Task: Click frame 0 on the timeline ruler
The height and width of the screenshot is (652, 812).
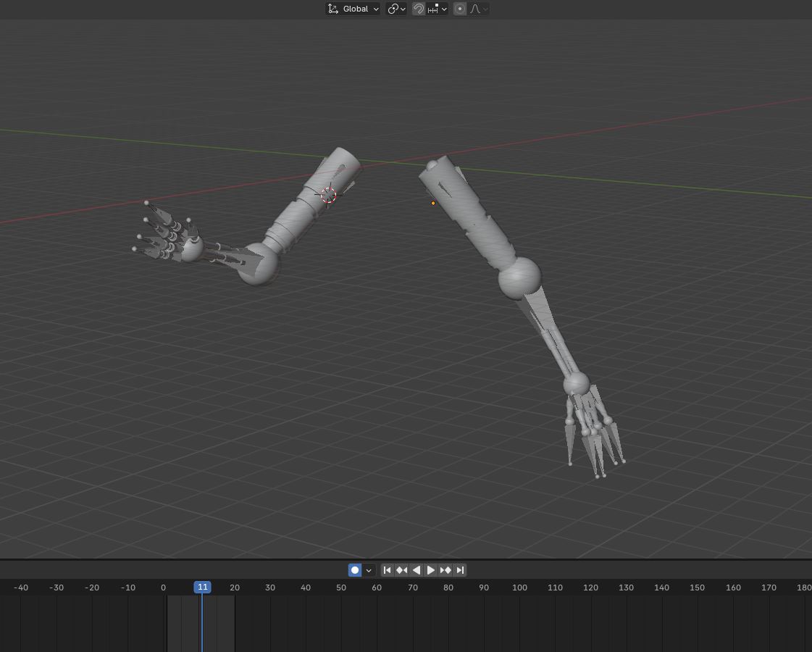Action: click(x=163, y=588)
